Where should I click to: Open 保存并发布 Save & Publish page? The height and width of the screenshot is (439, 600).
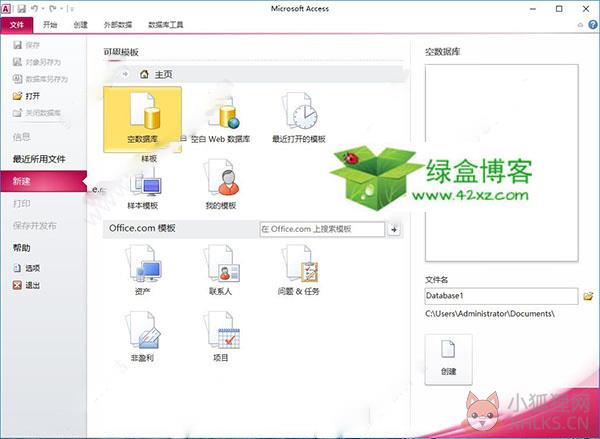34,225
